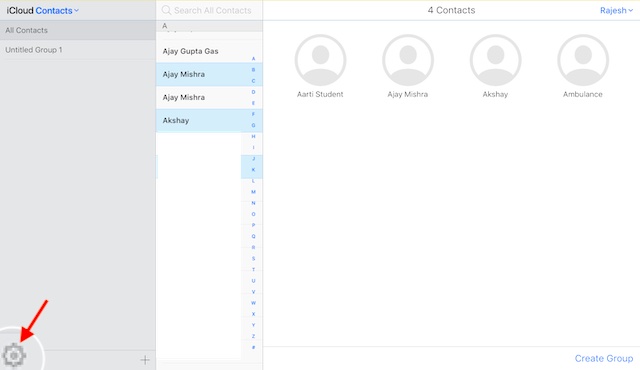Click the magnifier icon in the search bar
This screenshot has width=640, height=370.
tap(166, 10)
